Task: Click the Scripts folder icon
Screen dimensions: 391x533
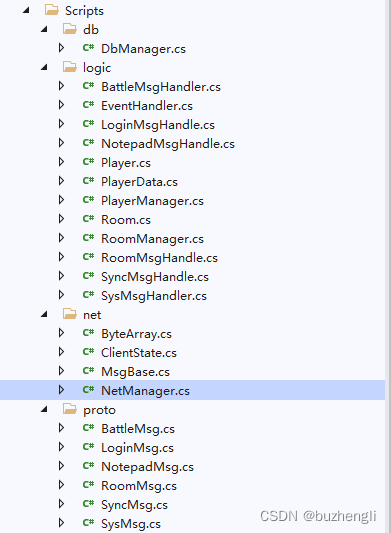Action: point(52,10)
